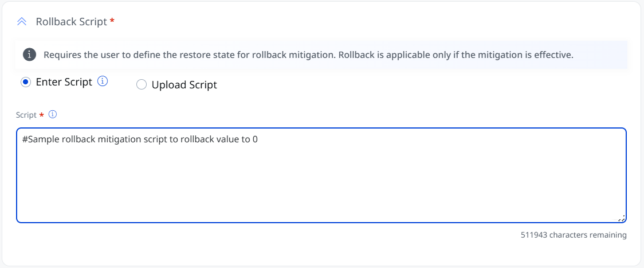
Task: Place cursor after "value to 0" text
Action: 258,139
